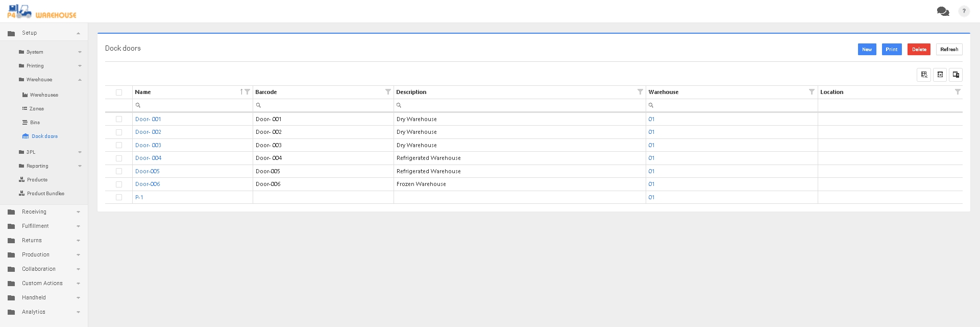
Task: Go to Zones in the sidebar
Action: [36, 109]
